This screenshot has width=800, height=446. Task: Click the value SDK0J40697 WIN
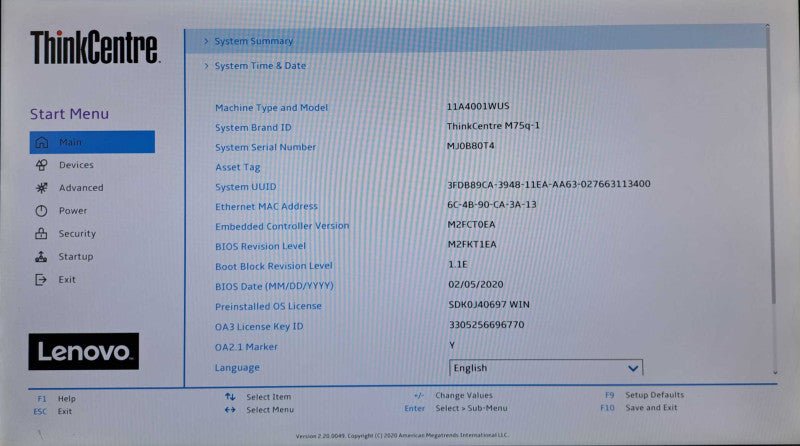coord(489,305)
